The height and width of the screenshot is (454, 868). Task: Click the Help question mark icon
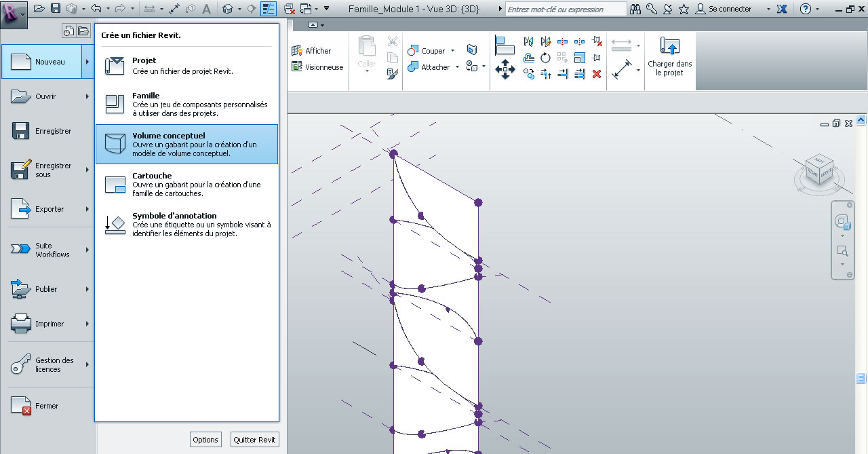806,9
